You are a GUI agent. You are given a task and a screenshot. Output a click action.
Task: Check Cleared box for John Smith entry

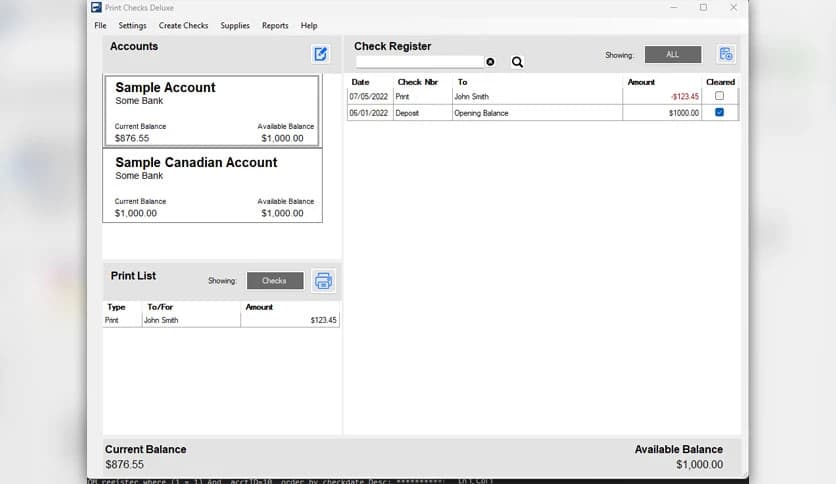[x=719, y=96]
